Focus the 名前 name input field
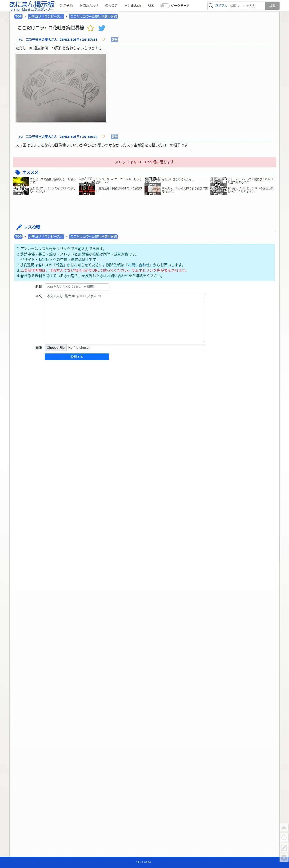289x868 pixels. point(77,287)
